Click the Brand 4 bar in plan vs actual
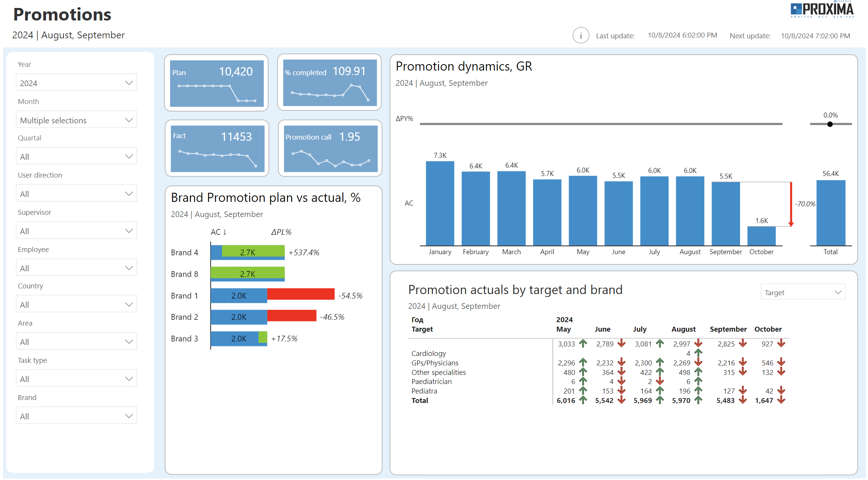 [x=247, y=252]
